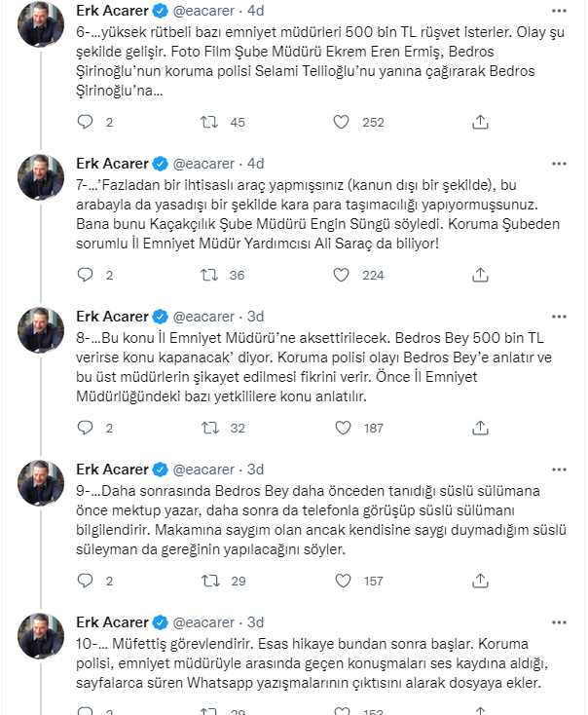Open more options on tweet 7
This screenshot has width=588, height=715.
point(559,164)
